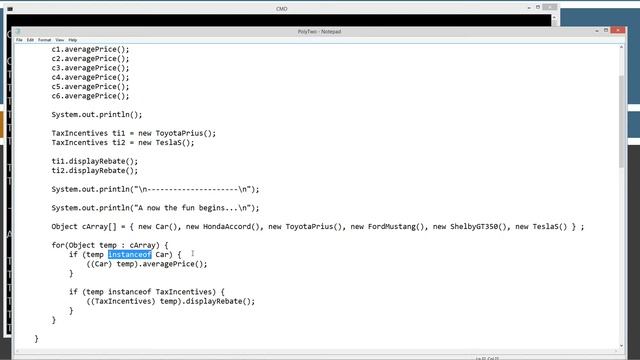Click the Notepad vertical scrollbar thumb
The height and width of the screenshot is (360, 640).
tap(622, 121)
